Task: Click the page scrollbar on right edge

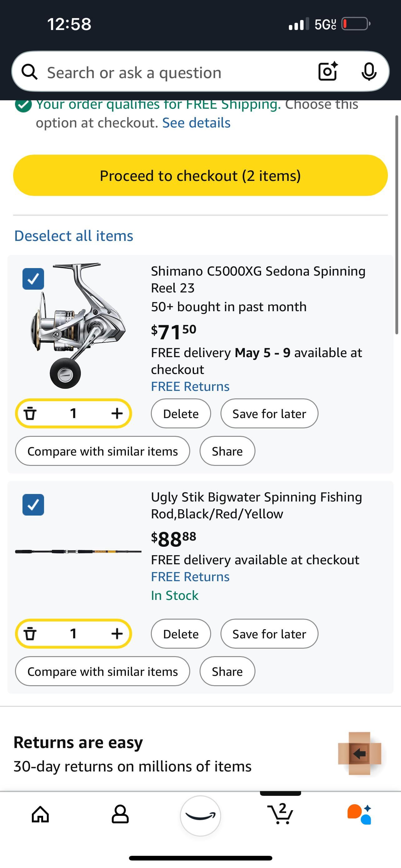Action: [x=397, y=224]
